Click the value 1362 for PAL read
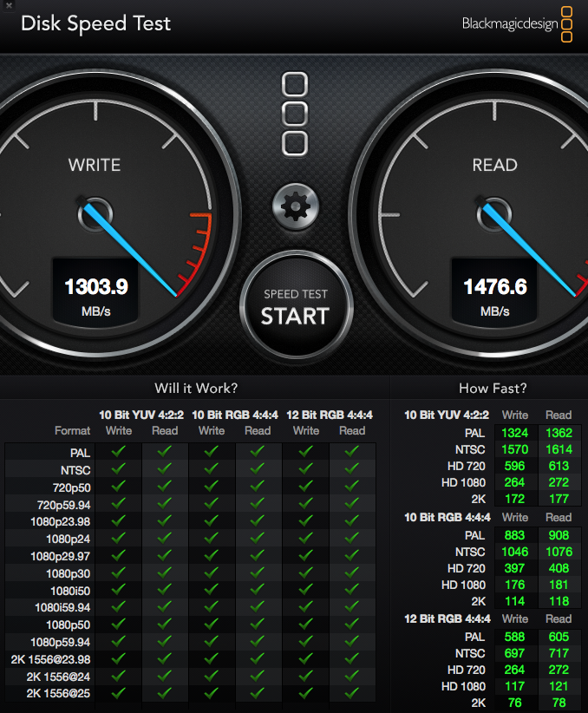This screenshot has width=588, height=713. pos(559,433)
